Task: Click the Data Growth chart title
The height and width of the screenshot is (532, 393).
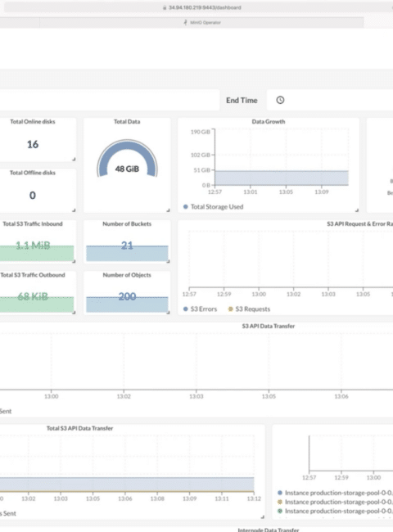Action: [269, 121]
